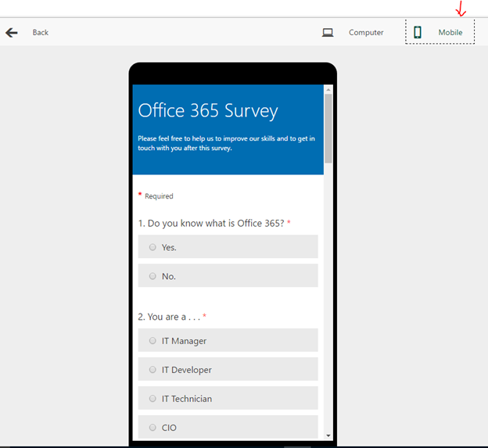This screenshot has width=488, height=448.
Task: Click the survey description text
Action: (x=226, y=143)
